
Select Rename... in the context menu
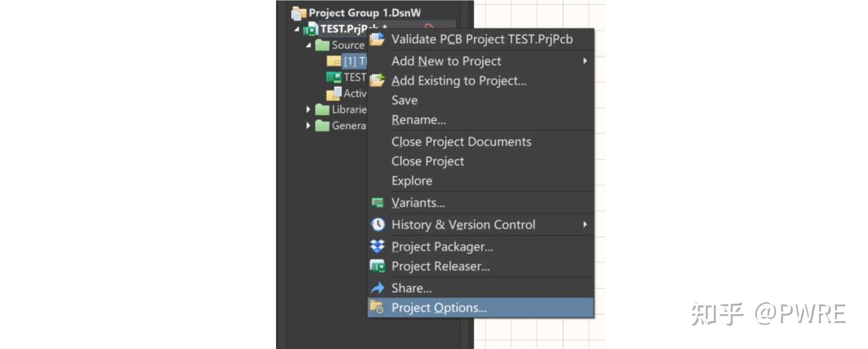tap(419, 120)
